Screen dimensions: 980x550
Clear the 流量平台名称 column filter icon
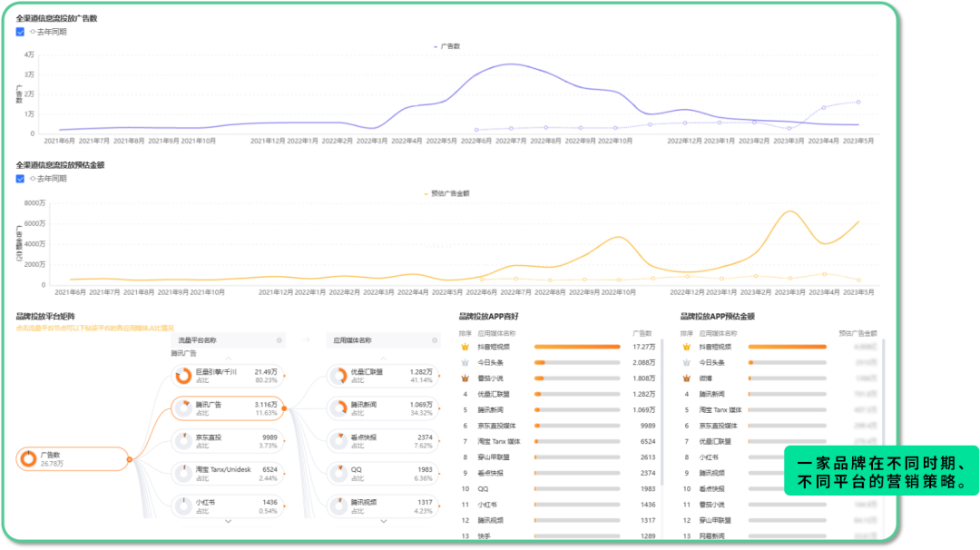(x=279, y=340)
